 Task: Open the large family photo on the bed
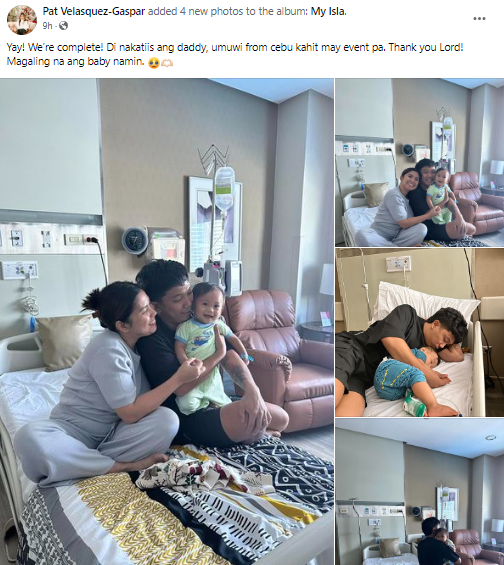click(x=167, y=321)
